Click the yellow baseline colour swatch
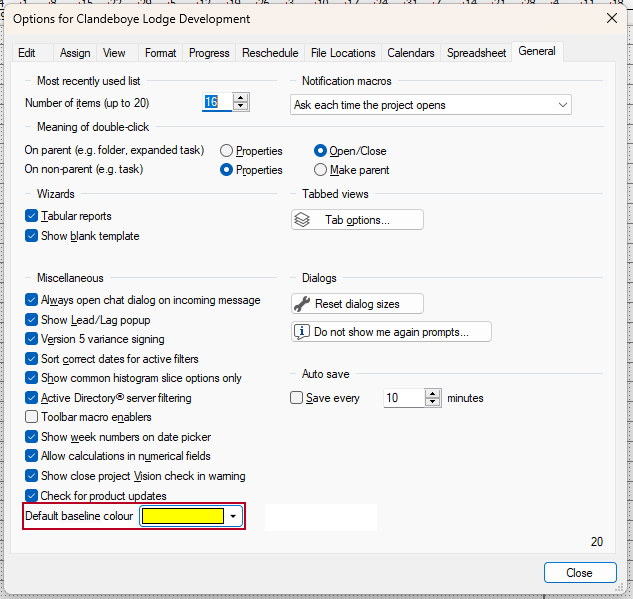Screen dimensions: 633x599 [x=182, y=516]
